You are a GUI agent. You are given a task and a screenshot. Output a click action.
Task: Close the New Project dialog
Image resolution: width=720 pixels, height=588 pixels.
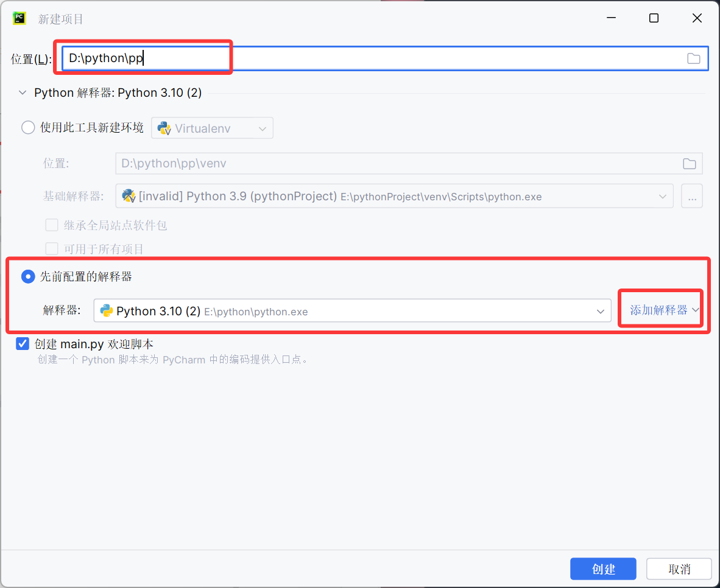click(x=697, y=18)
